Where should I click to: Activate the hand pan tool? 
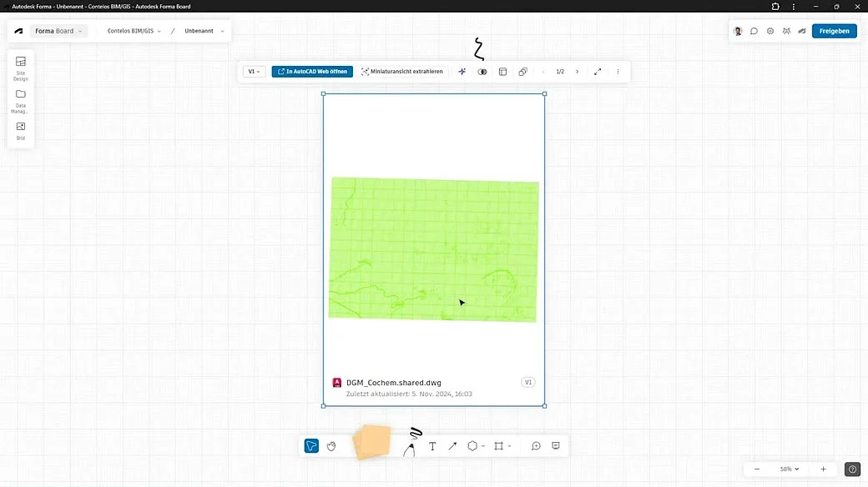331,446
